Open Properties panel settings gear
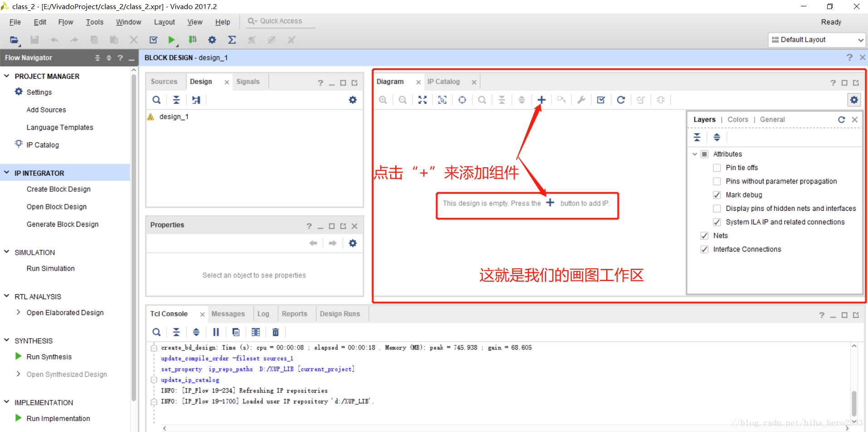This screenshot has height=432, width=868. (353, 243)
